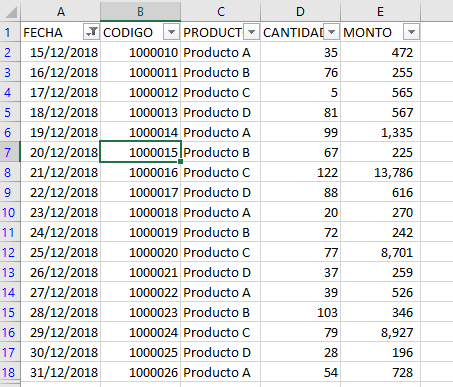Select amount cell 13,786
453x387 pixels.
coord(380,172)
